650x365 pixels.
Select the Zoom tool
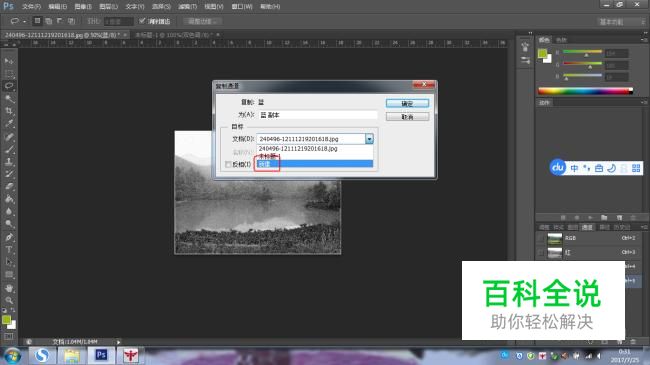pyautogui.click(x=9, y=300)
